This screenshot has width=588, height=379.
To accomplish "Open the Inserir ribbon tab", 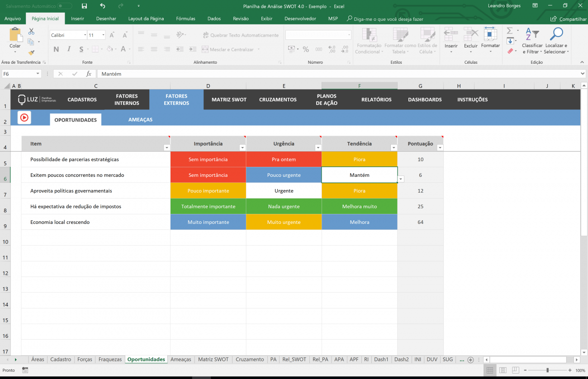I will click(77, 19).
